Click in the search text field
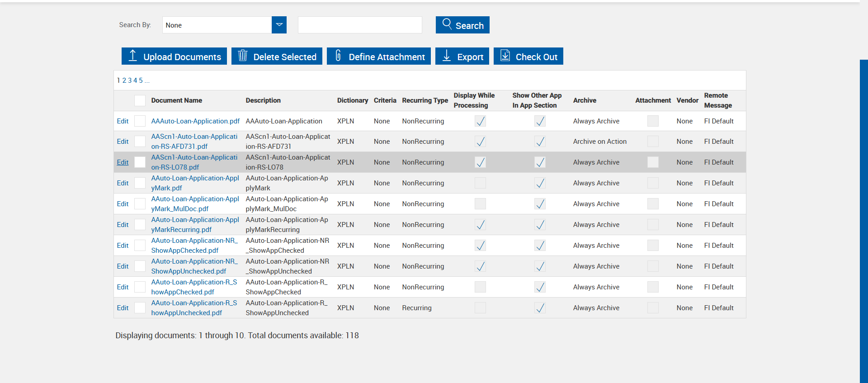Screen dimensions: 868x383 tap(360, 25)
